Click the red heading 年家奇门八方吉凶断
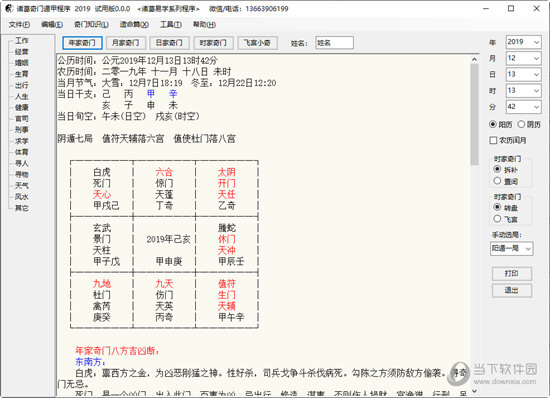The width and height of the screenshot is (550, 398). [x=117, y=351]
